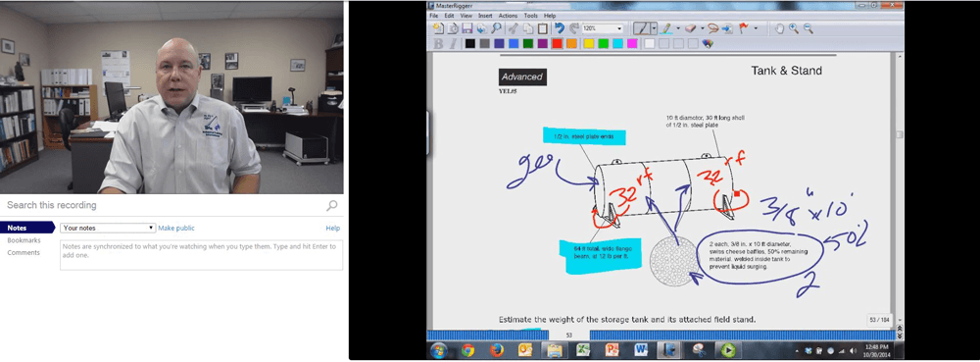Screen dimensions: 980x362
Task: Pick the bright green color swatch
Action: point(603,43)
